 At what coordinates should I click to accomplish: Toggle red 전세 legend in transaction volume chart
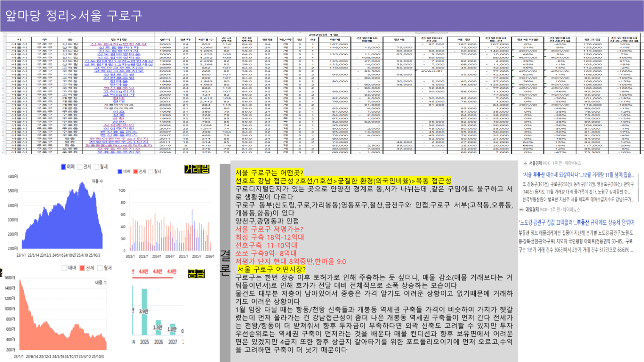(136, 171)
